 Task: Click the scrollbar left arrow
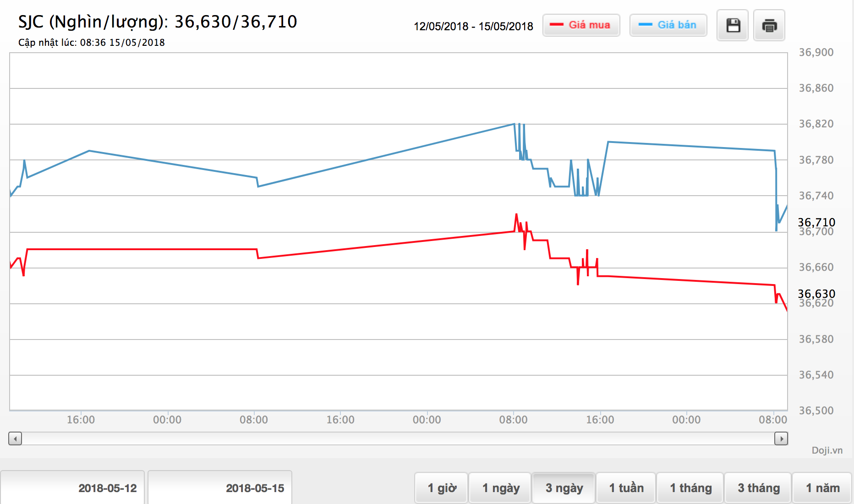click(x=15, y=438)
